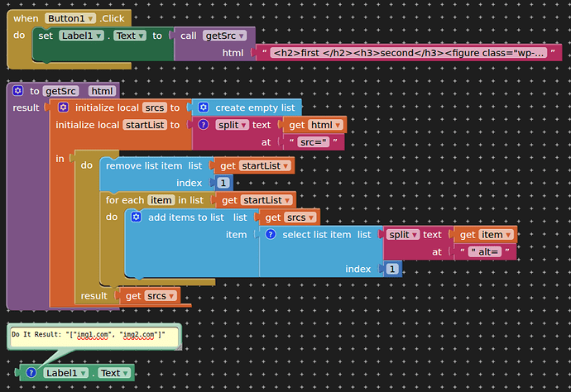
Task: Click the src= text string field
Action: coord(314,143)
